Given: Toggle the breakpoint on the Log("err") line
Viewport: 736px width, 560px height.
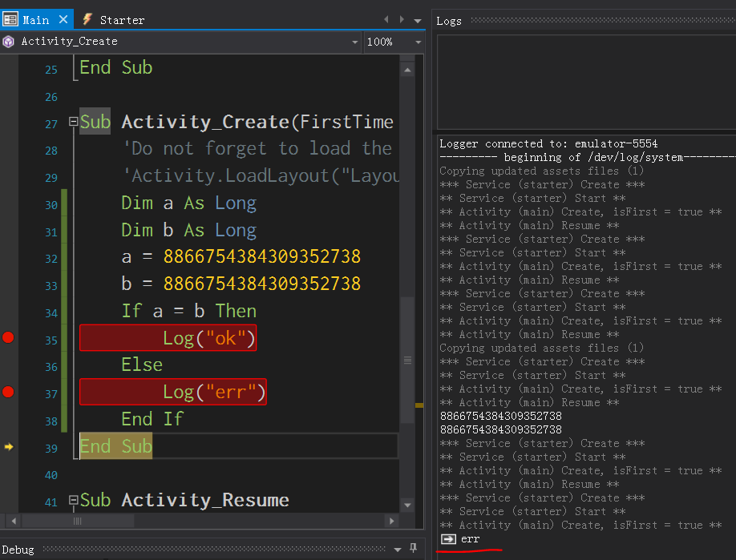Looking at the screenshot, I should point(8,392).
